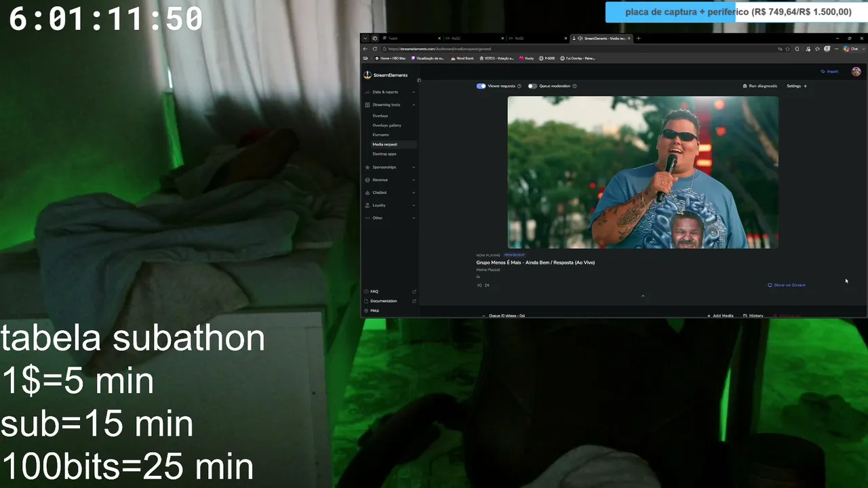Image resolution: width=868 pixels, height=488 pixels.
Task: Open FAQ external link icon
Action: (x=414, y=291)
